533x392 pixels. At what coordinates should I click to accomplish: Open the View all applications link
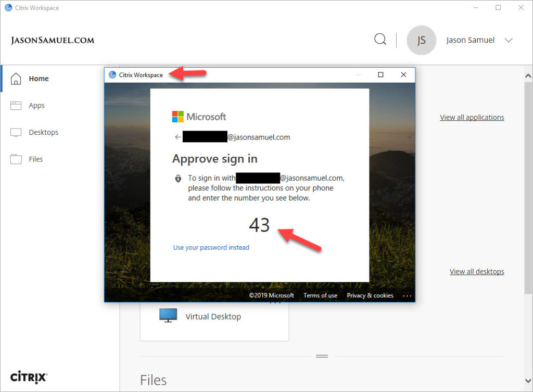coord(472,118)
